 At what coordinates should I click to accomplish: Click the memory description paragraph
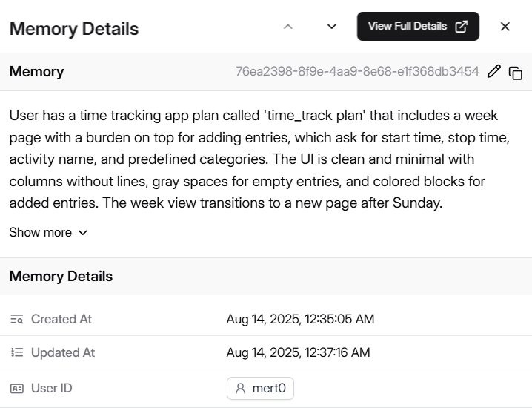coord(259,159)
